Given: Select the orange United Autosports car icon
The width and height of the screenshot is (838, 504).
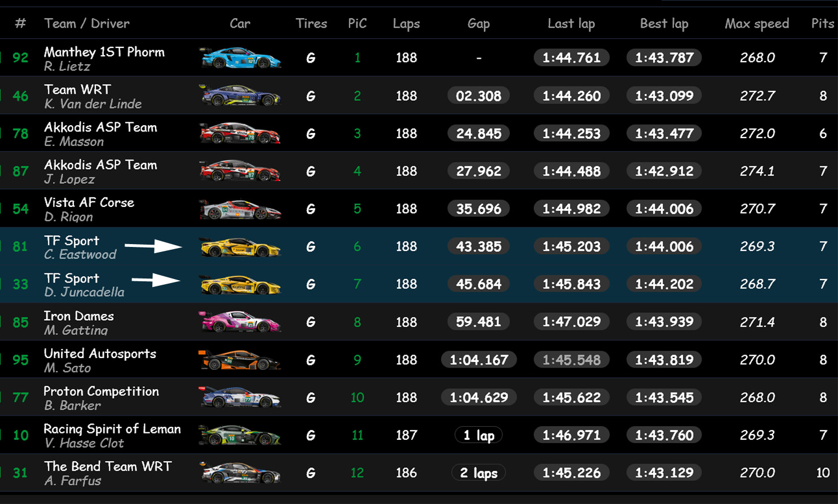Looking at the screenshot, I should click(x=240, y=360).
